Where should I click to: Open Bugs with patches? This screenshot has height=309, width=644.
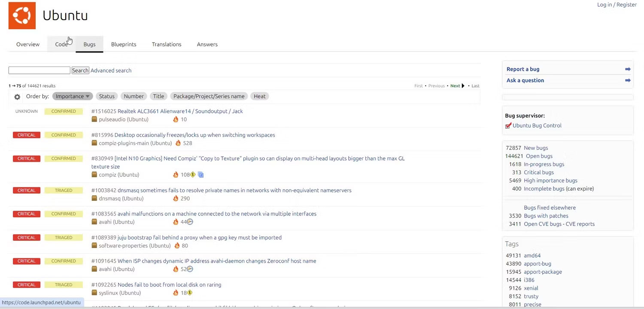tap(546, 216)
